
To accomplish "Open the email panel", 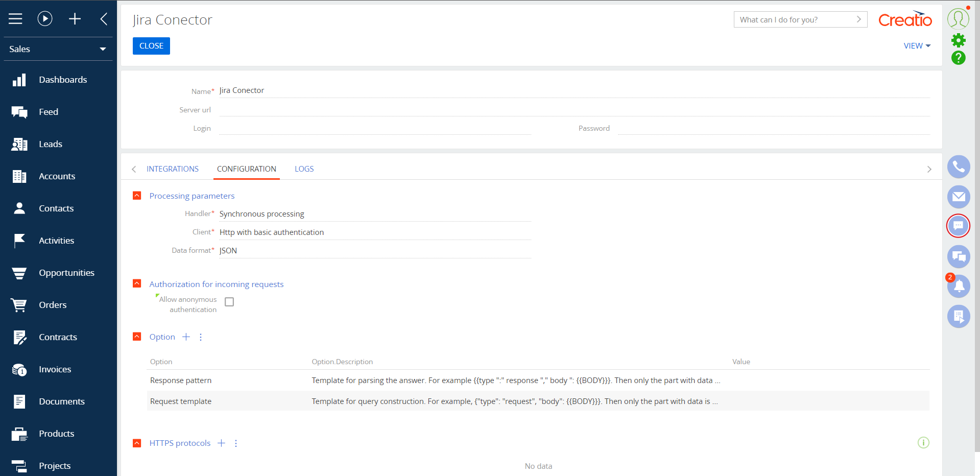I will (x=959, y=197).
